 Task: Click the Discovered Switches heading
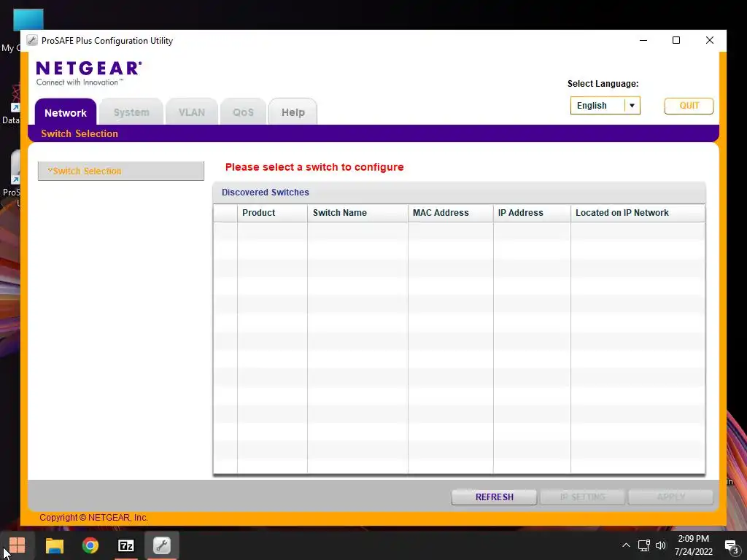point(266,192)
